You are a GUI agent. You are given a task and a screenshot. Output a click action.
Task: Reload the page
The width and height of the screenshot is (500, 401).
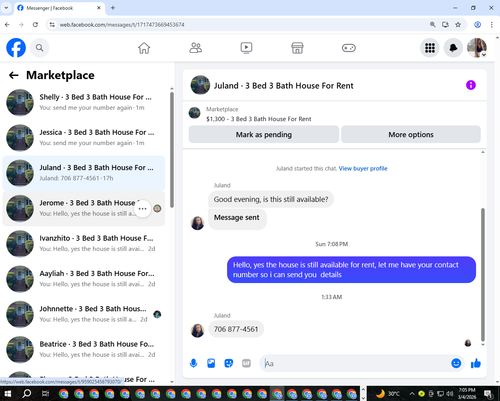pos(35,25)
